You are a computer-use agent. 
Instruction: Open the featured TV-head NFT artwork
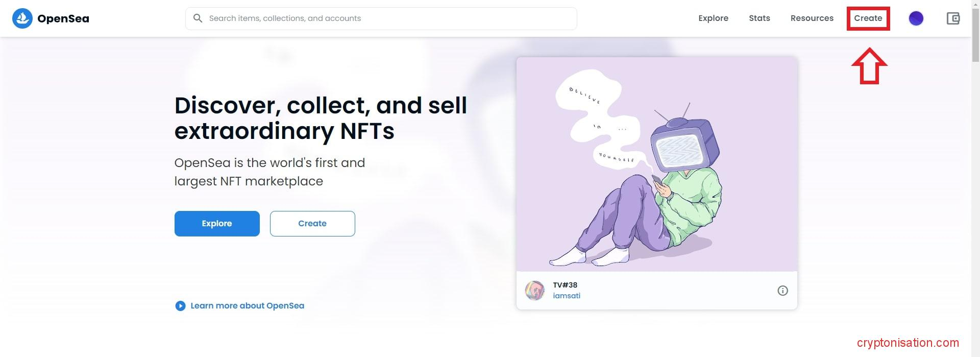pyautogui.click(x=656, y=163)
